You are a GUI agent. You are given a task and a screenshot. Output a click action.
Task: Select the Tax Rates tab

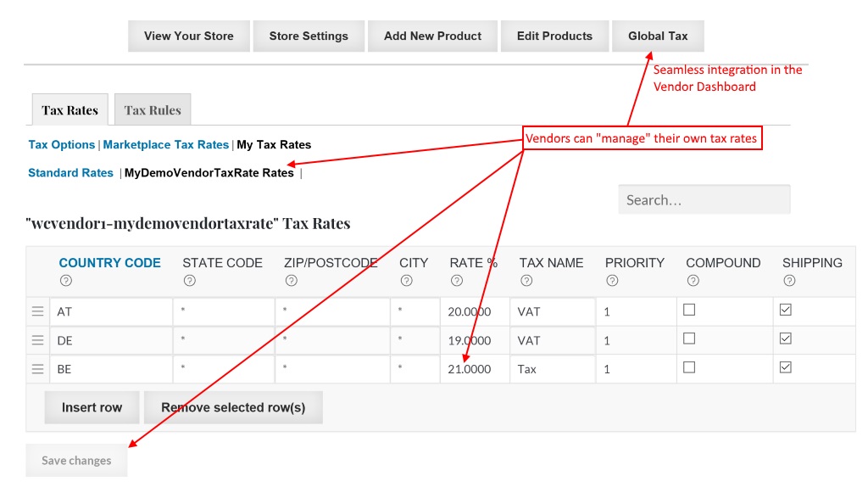[70, 110]
